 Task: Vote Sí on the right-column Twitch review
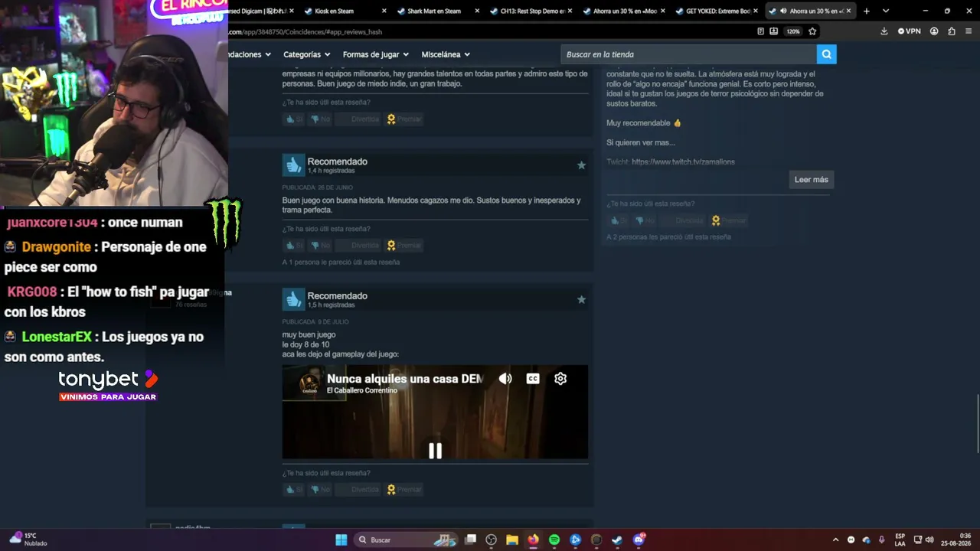pos(618,220)
